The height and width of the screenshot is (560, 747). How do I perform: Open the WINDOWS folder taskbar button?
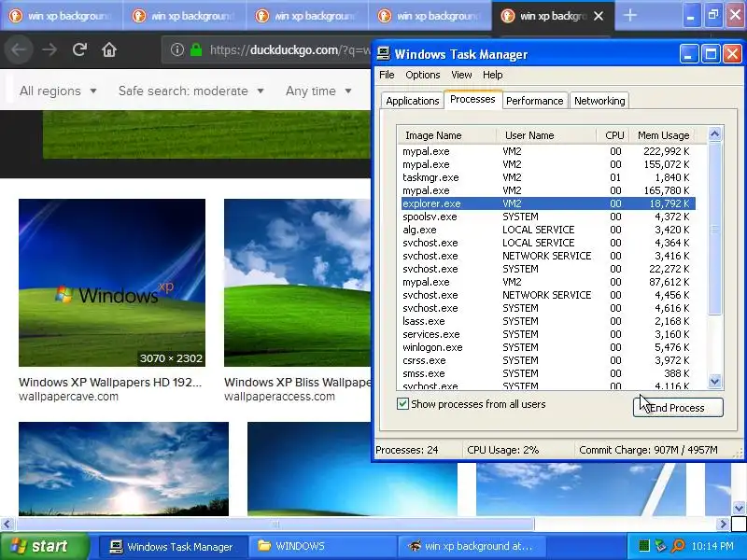click(322, 547)
